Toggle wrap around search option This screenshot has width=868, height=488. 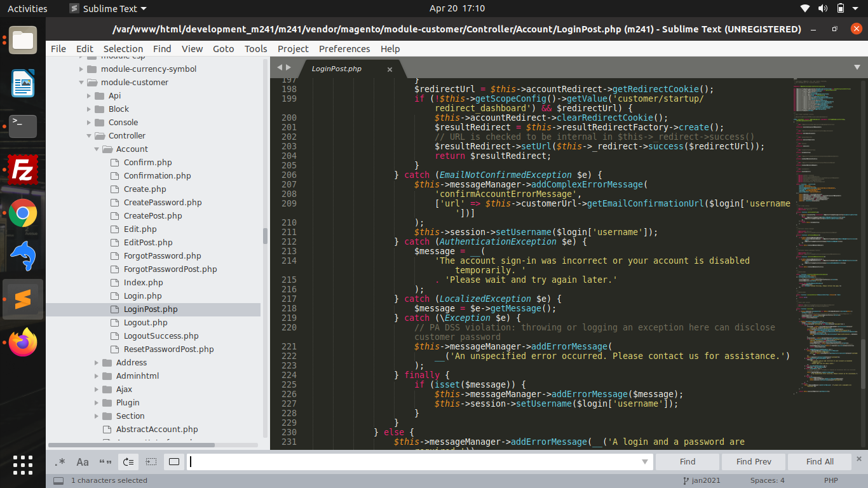(128, 462)
